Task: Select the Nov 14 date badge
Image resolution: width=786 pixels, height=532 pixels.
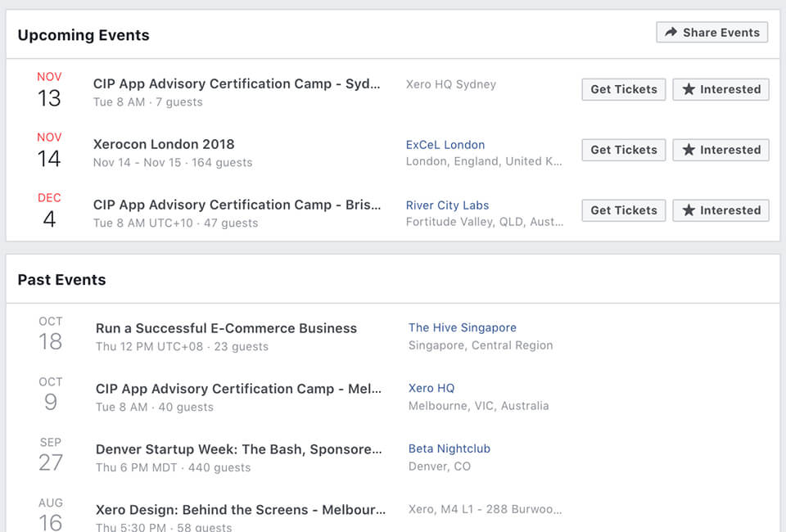Action: pos(49,151)
